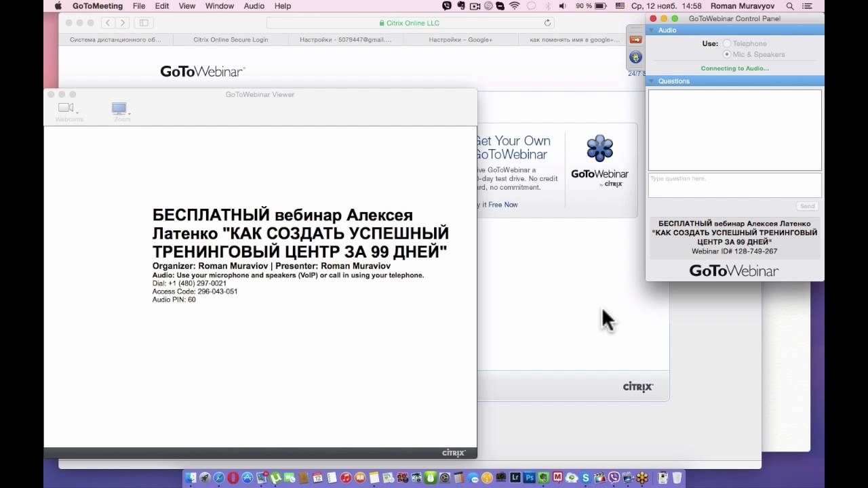Open the Window menu
This screenshot has height=488, width=868.
pyautogui.click(x=219, y=6)
